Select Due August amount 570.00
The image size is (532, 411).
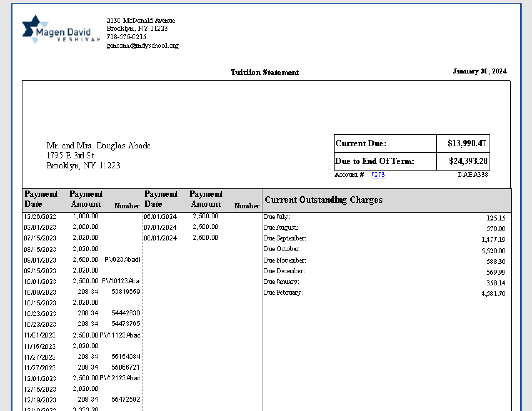(496, 229)
